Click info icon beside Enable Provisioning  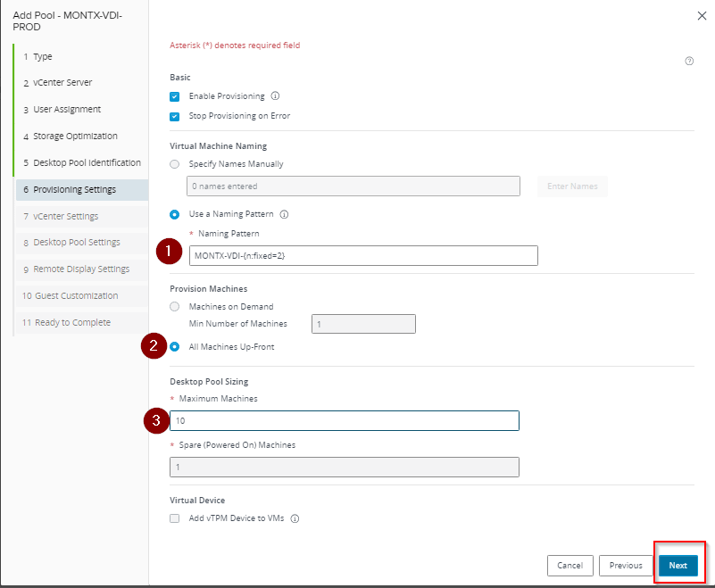click(x=275, y=96)
